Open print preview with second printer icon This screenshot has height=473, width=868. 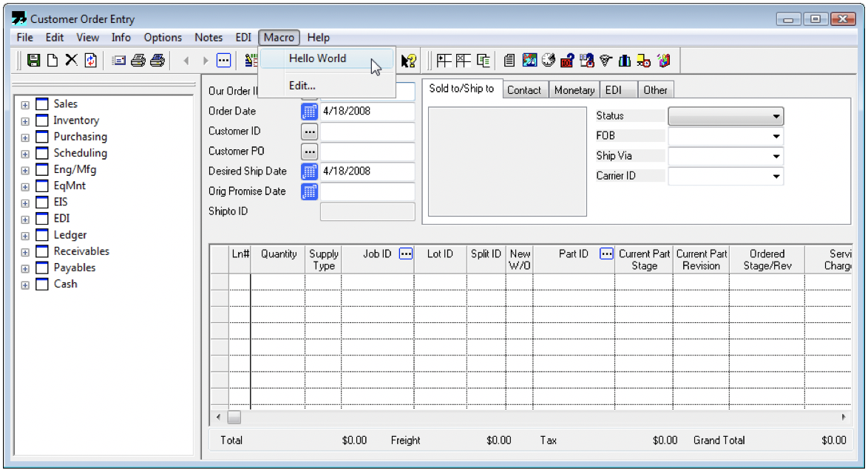click(x=157, y=60)
